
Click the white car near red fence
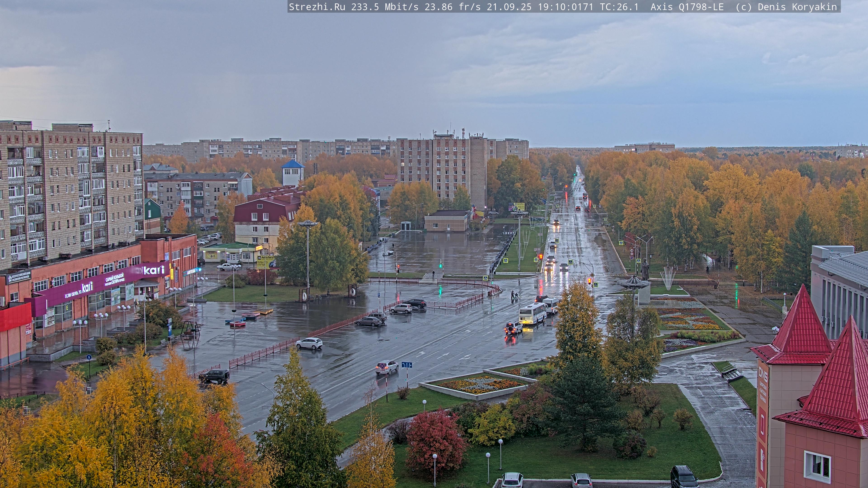coord(309,343)
